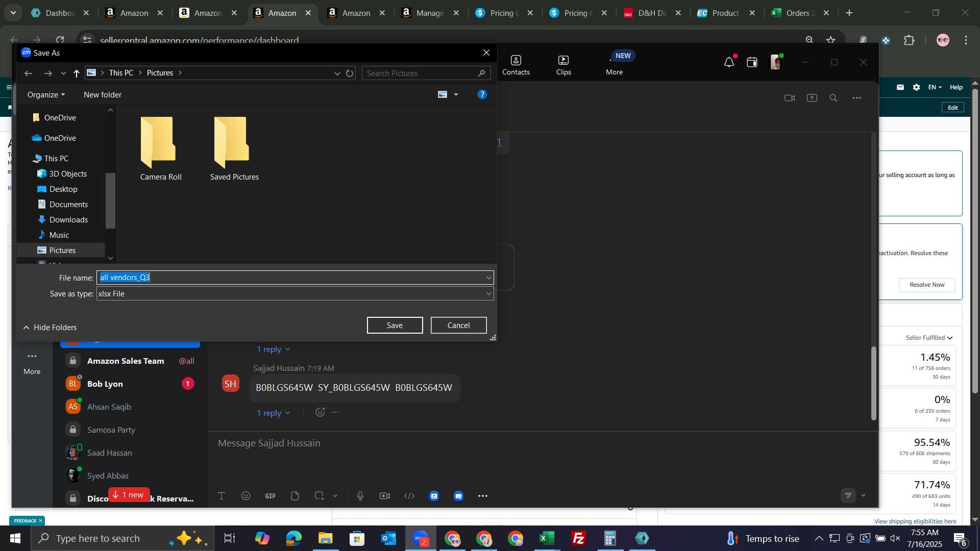Start video call in chat header
The width and height of the screenshot is (980, 551).
tap(790, 98)
